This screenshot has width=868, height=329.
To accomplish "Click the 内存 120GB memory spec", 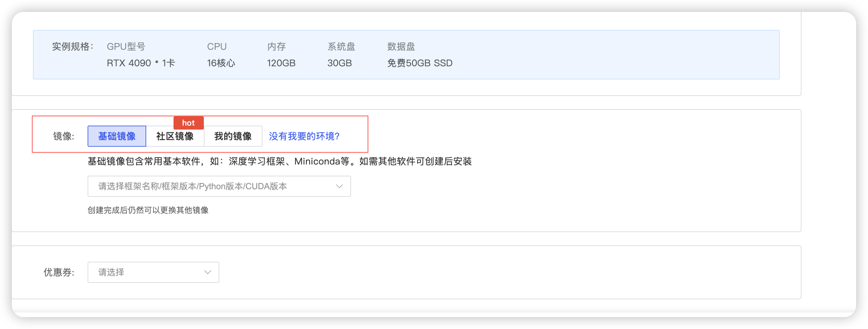I will click(281, 63).
